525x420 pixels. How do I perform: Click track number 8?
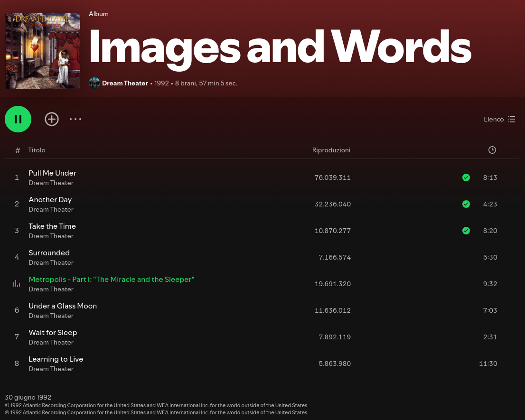pyautogui.click(x=17, y=364)
